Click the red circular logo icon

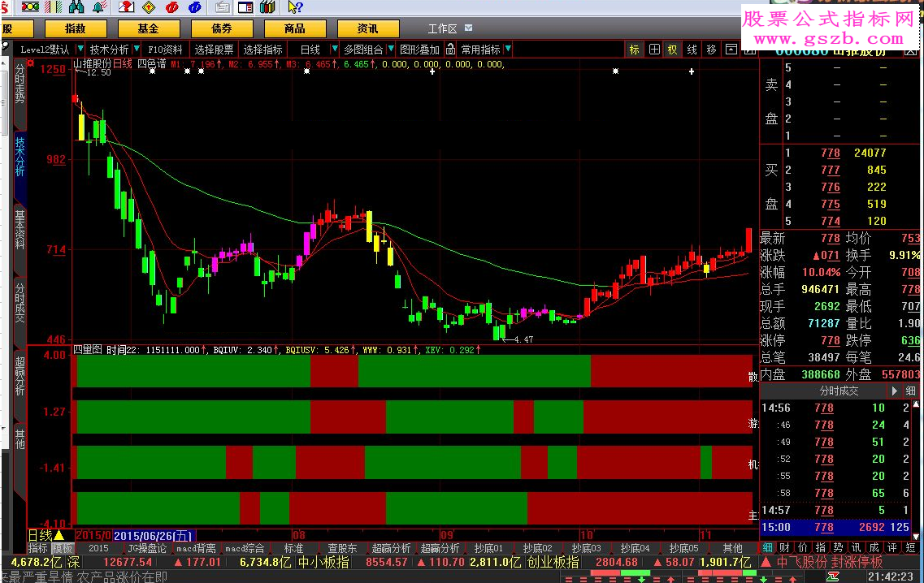[172, 7]
